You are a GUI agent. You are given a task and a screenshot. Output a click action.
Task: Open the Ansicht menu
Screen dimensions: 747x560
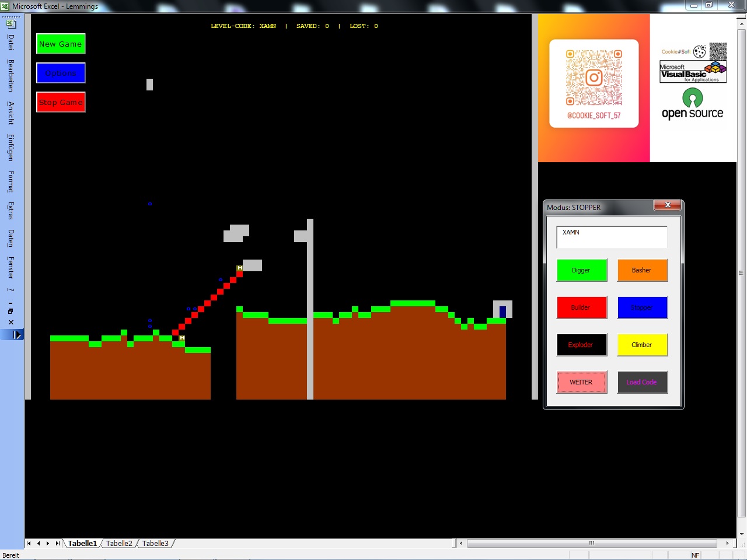coord(11,113)
